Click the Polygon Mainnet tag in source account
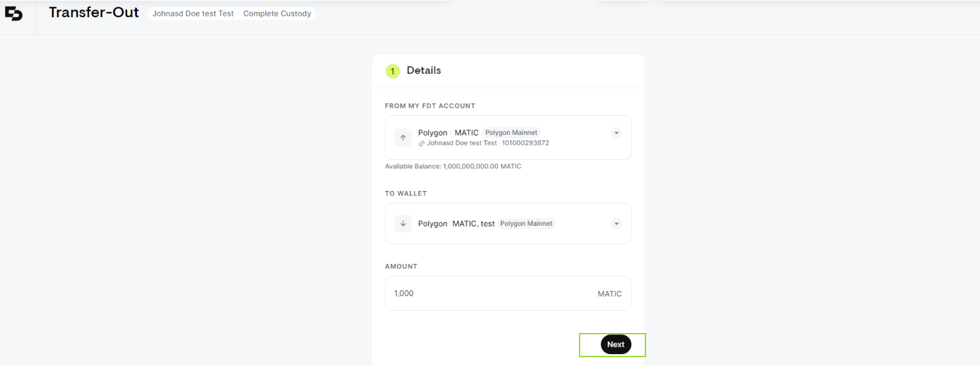 [x=511, y=133]
